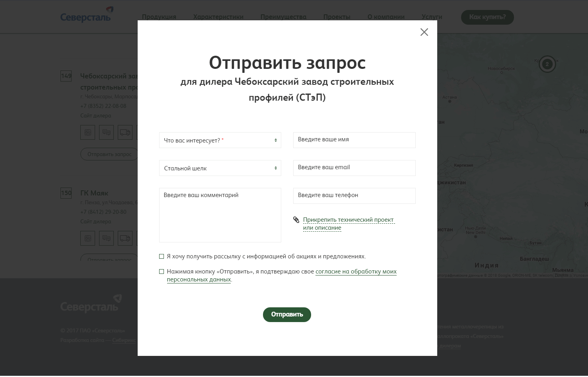Click the comment text area

[x=220, y=215]
